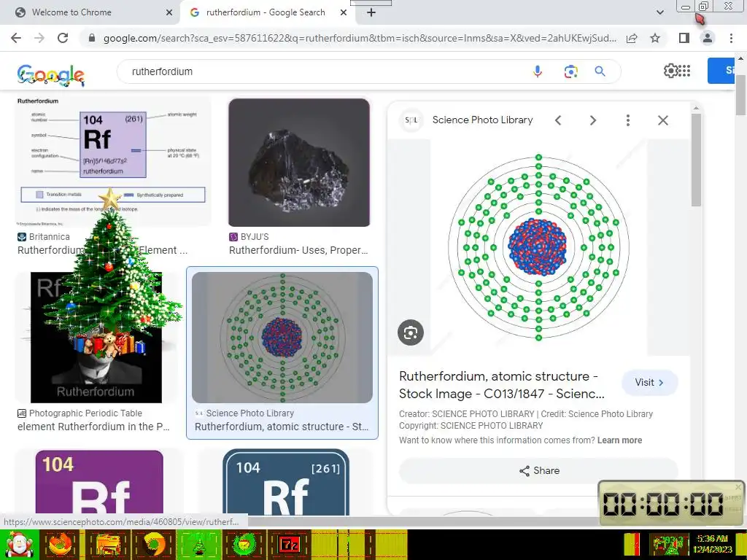Select the Science Photo Library atomic structure thumbnail

point(282,338)
